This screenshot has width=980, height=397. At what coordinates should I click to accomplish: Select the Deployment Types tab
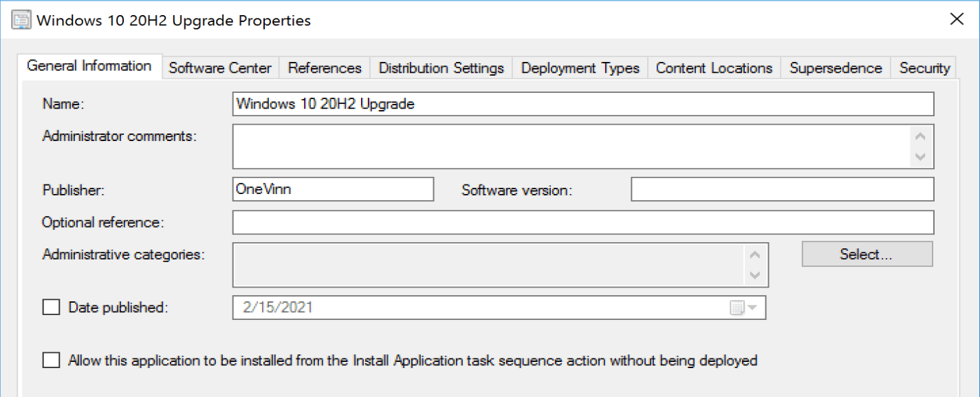pos(580,68)
